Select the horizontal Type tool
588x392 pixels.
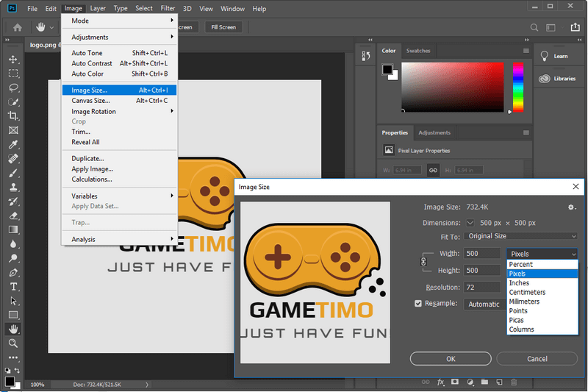pos(12,286)
